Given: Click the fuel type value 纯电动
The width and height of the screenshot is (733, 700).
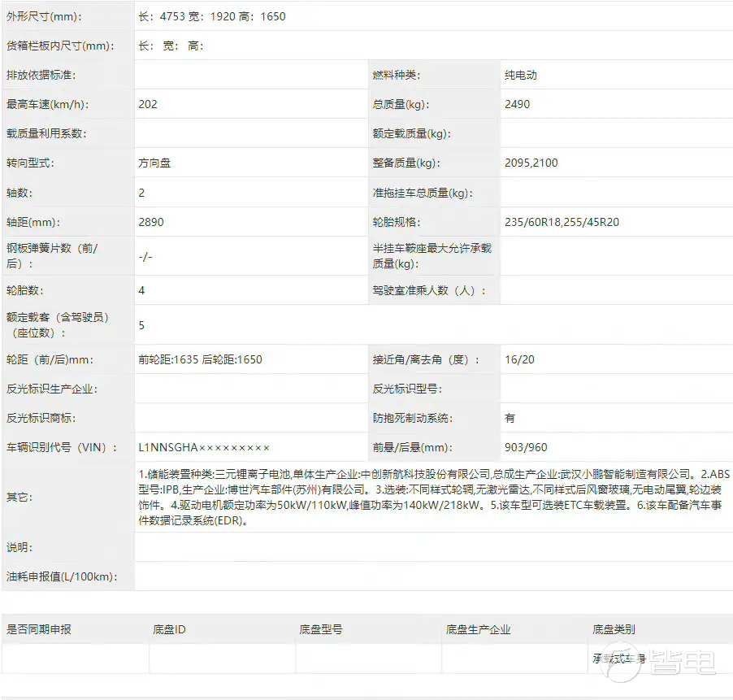Looking at the screenshot, I should [x=521, y=75].
